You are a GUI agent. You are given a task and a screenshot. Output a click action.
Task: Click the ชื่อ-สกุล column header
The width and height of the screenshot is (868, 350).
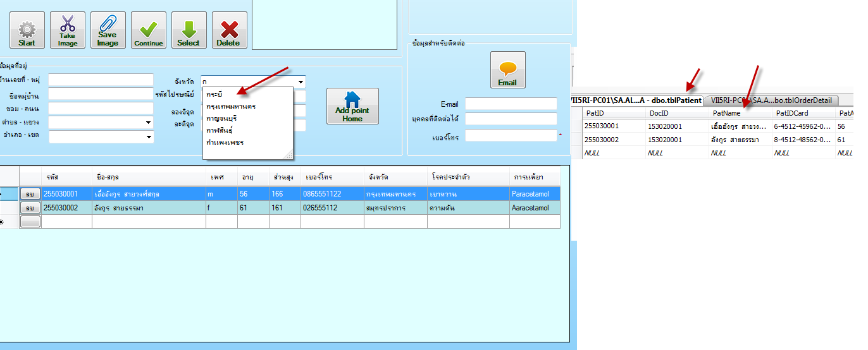pyautogui.click(x=149, y=177)
